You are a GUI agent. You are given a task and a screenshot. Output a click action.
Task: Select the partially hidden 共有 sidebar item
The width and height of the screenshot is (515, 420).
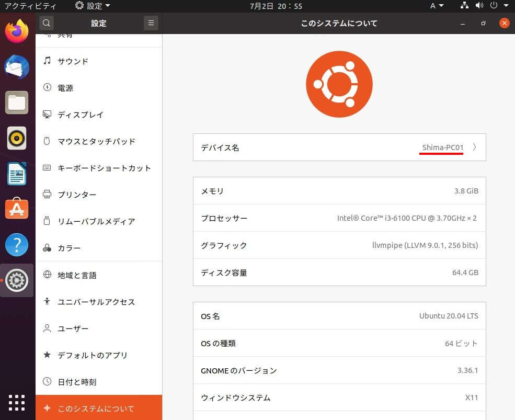(x=99, y=40)
